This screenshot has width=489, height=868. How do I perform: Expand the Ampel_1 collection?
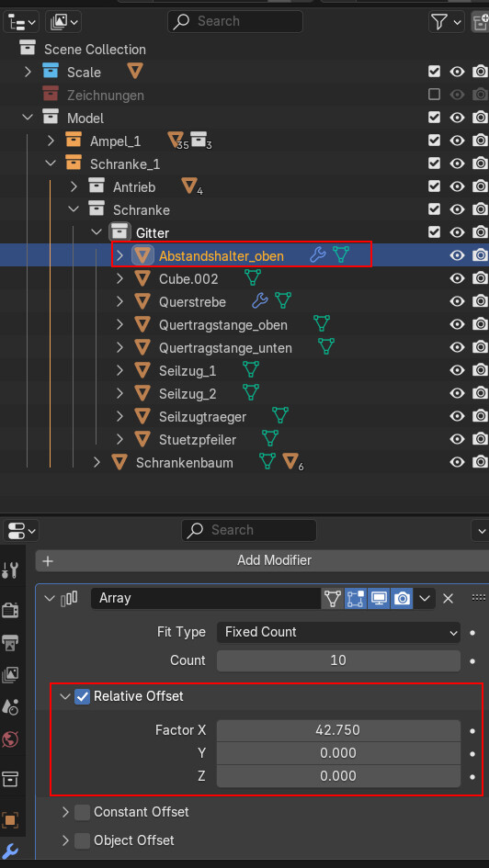[51, 141]
